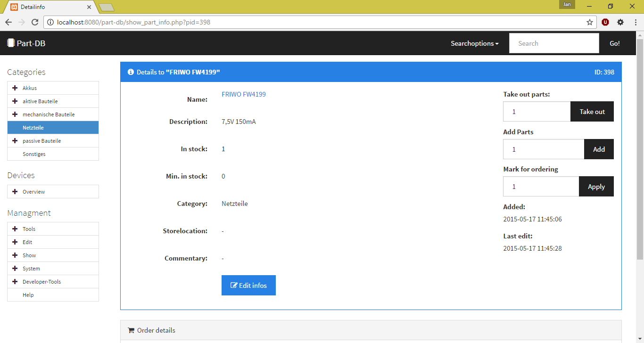Focus the Mark for ordering quantity field
This screenshot has width=644, height=343.
click(541, 187)
